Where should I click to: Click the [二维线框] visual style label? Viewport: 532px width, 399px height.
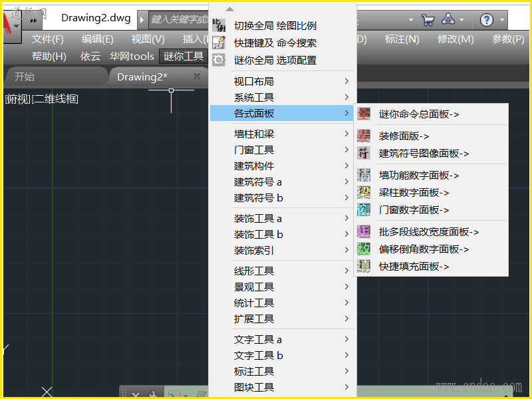[55, 99]
